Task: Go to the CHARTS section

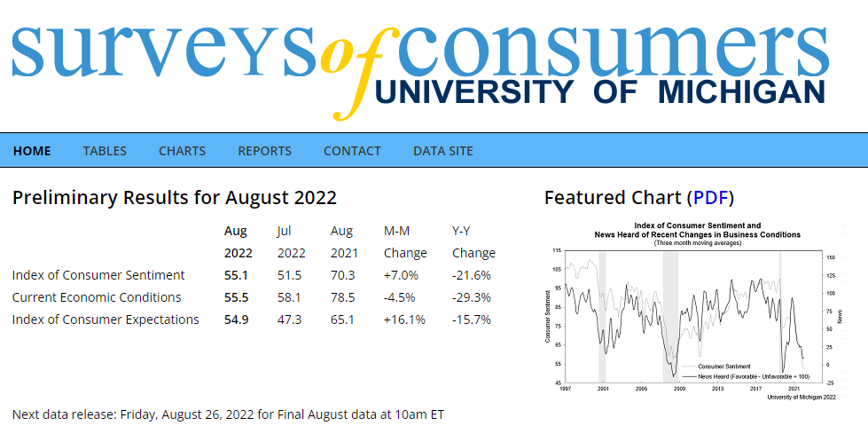Action: click(x=182, y=151)
